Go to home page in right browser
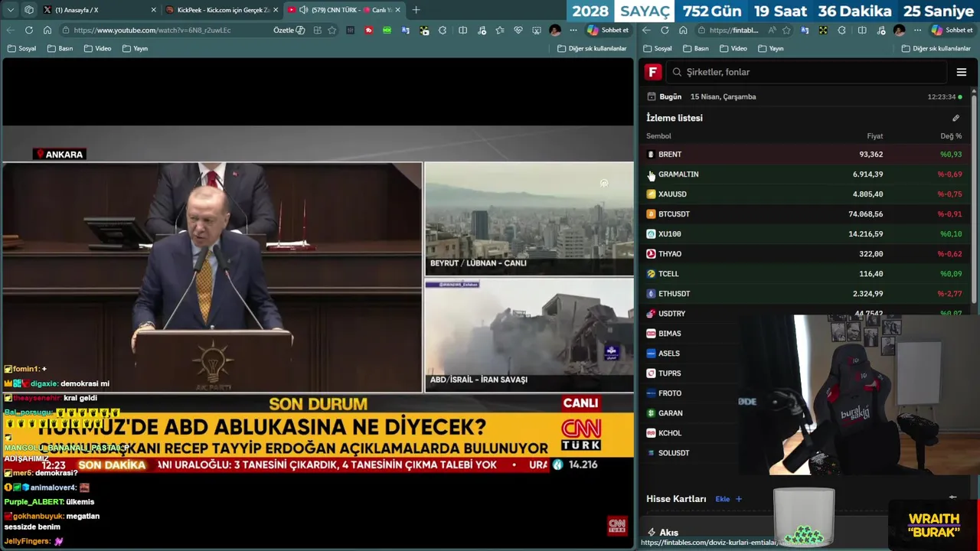 683,30
